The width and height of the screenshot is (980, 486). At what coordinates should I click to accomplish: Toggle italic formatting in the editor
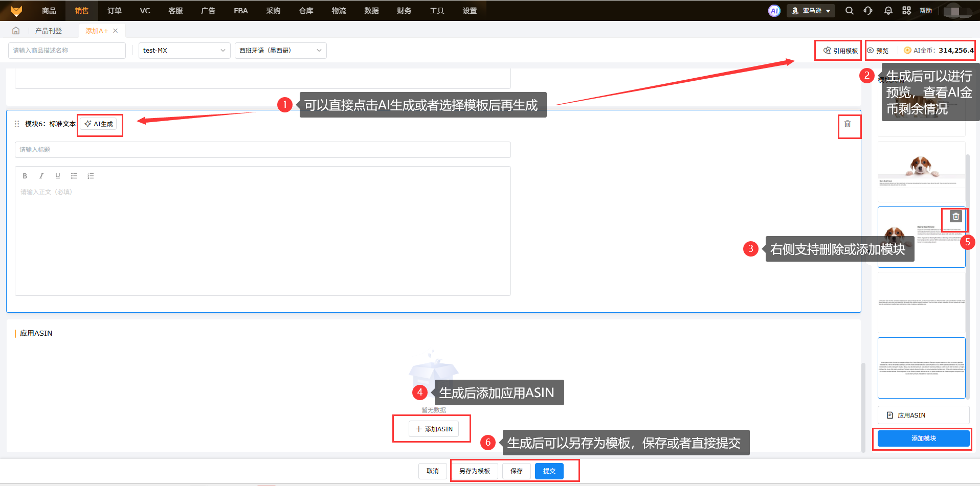click(x=41, y=176)
